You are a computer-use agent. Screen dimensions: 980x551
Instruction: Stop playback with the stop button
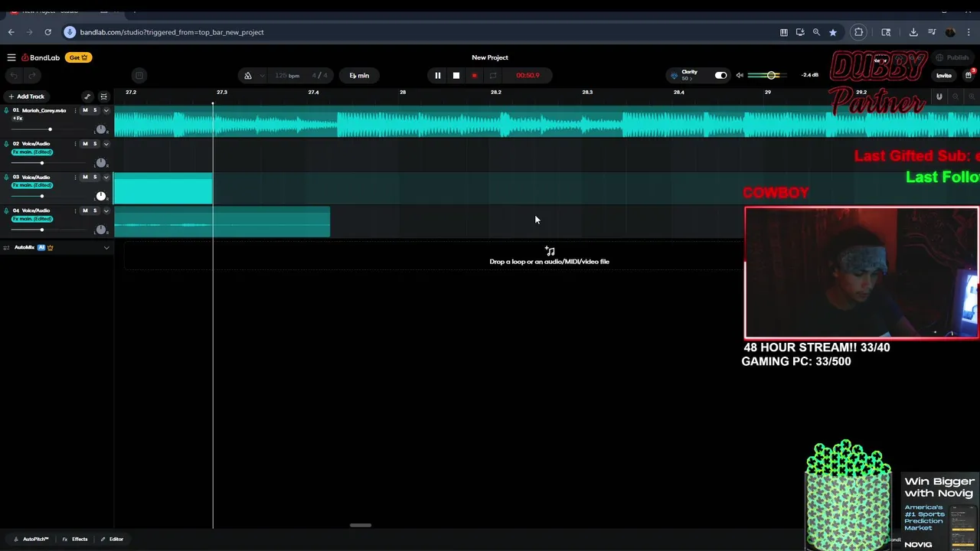tap(456, 75)
